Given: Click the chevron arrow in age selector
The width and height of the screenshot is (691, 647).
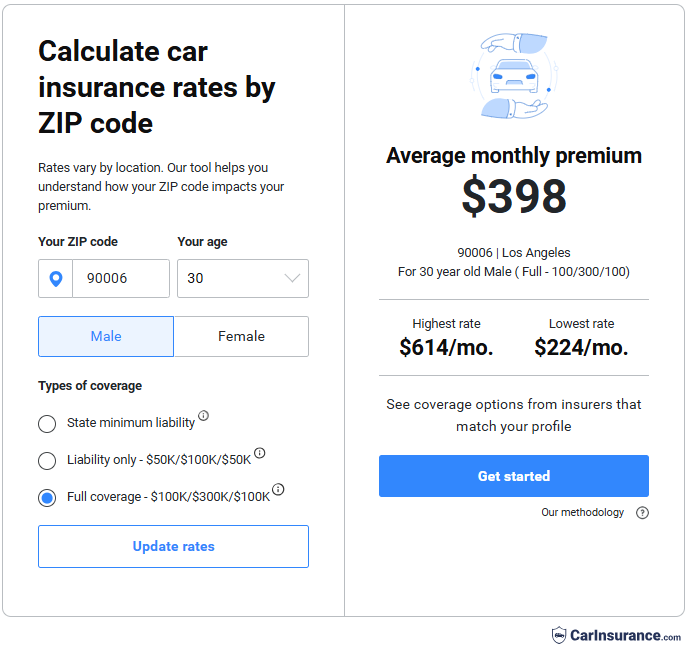Looking at the screenshot, I should tap(293, 278).
